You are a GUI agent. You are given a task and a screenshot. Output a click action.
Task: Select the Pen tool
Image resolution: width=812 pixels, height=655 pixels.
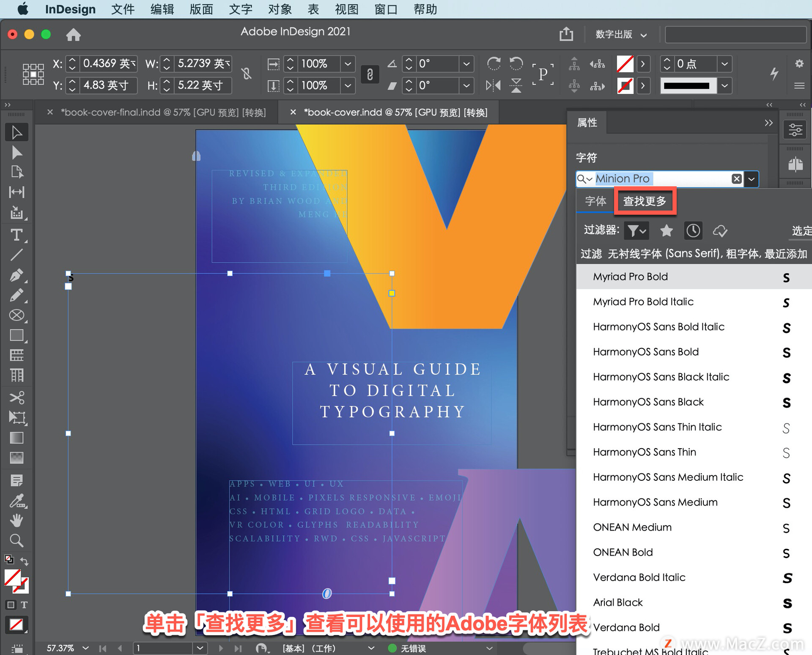pos(16,275)
